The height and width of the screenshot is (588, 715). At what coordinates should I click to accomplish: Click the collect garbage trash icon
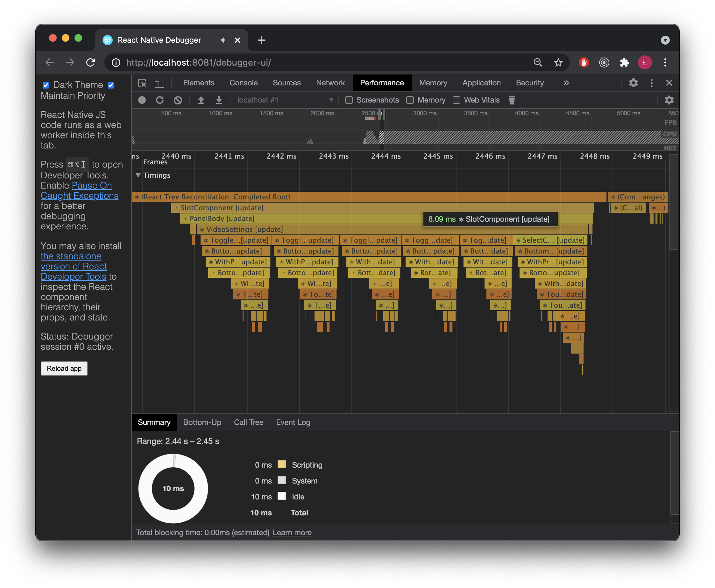(x=512, y=100)
